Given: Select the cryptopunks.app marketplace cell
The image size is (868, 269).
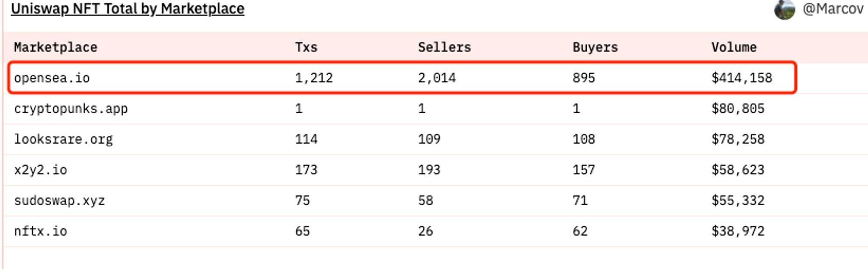Looking at the screenshot, I should (x=71, y=108).
